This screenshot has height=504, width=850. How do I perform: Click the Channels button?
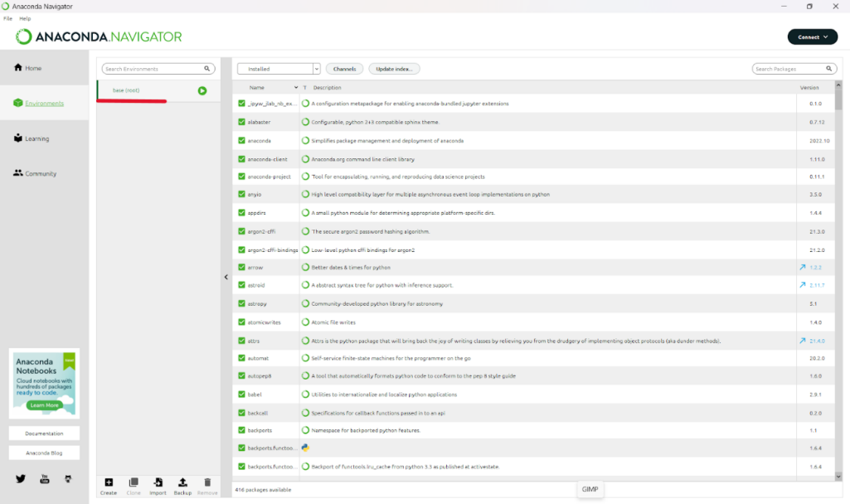click(x=345, y=69)
